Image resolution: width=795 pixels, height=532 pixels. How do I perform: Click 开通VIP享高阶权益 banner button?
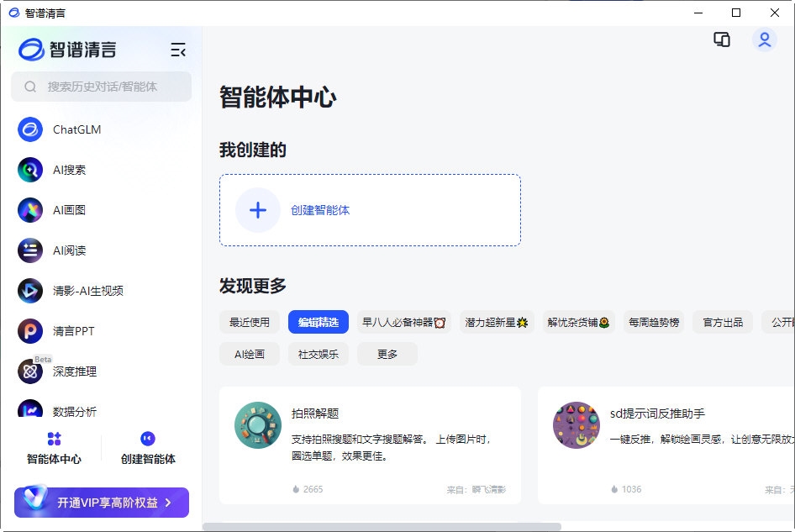coord(102,502)
